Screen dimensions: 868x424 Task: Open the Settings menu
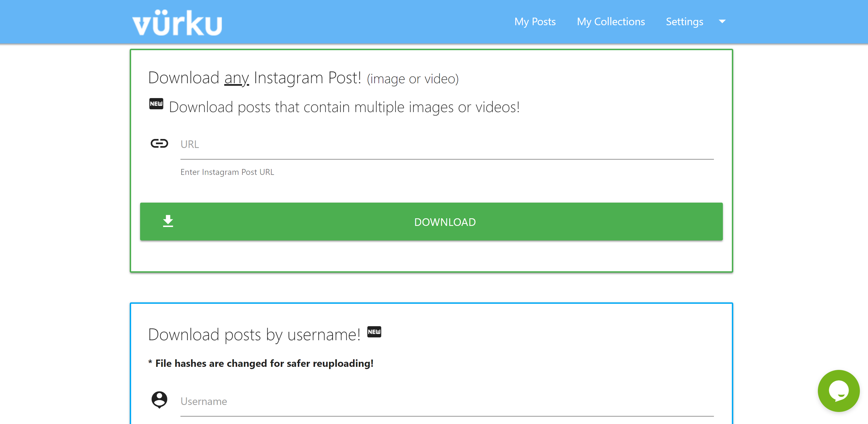click(x=684, y=22)
